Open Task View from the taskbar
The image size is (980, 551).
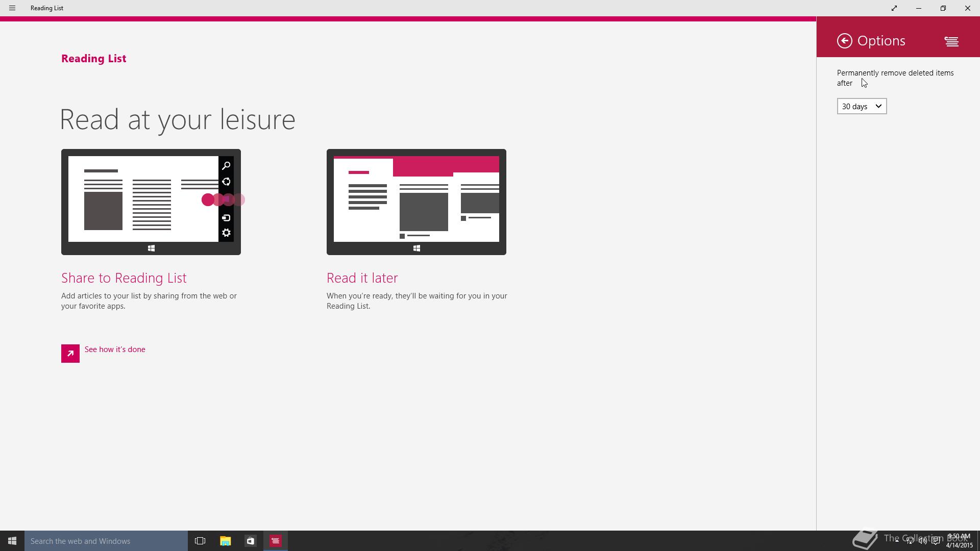click(x=200, y=541)
